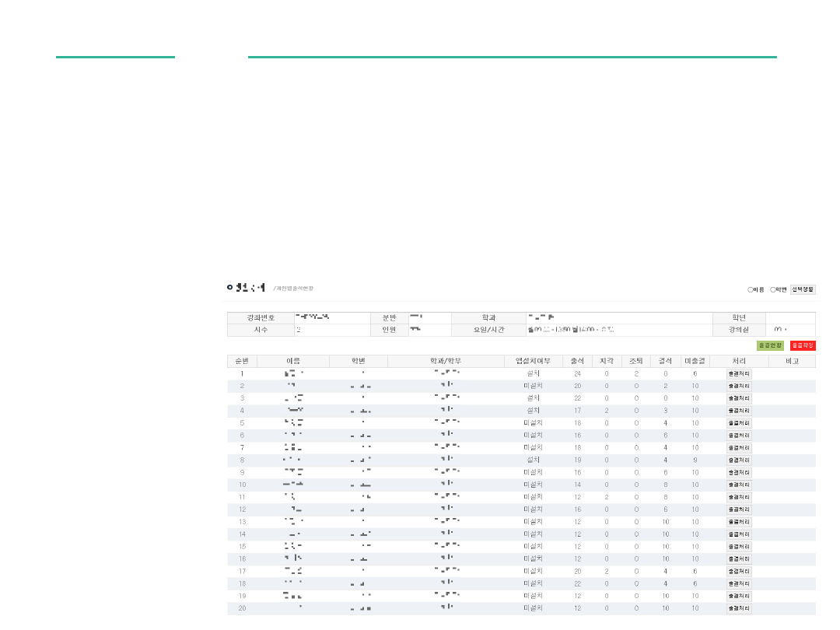Image resolution: width=840 pixels, height=630 pixels.
Task: Open 출결처리 for row 20
Action: pyautogui.click(x=739, y=608)
